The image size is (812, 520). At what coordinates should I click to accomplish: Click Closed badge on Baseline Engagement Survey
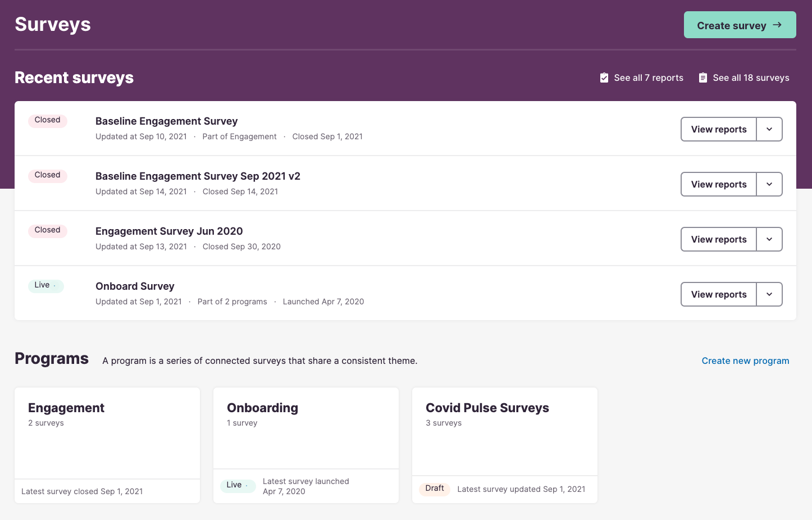[x=48, y=120]
